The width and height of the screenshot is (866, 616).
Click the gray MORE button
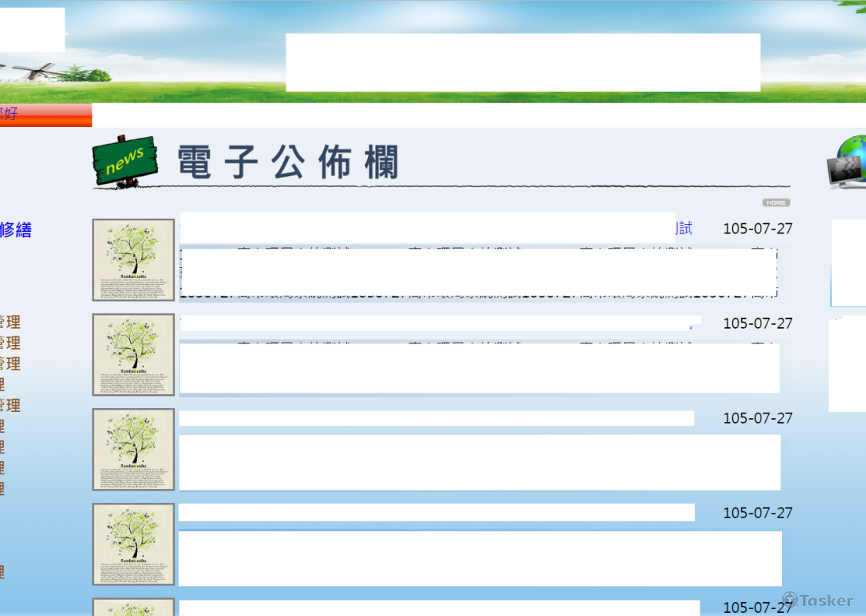click(x=776, y=203)
